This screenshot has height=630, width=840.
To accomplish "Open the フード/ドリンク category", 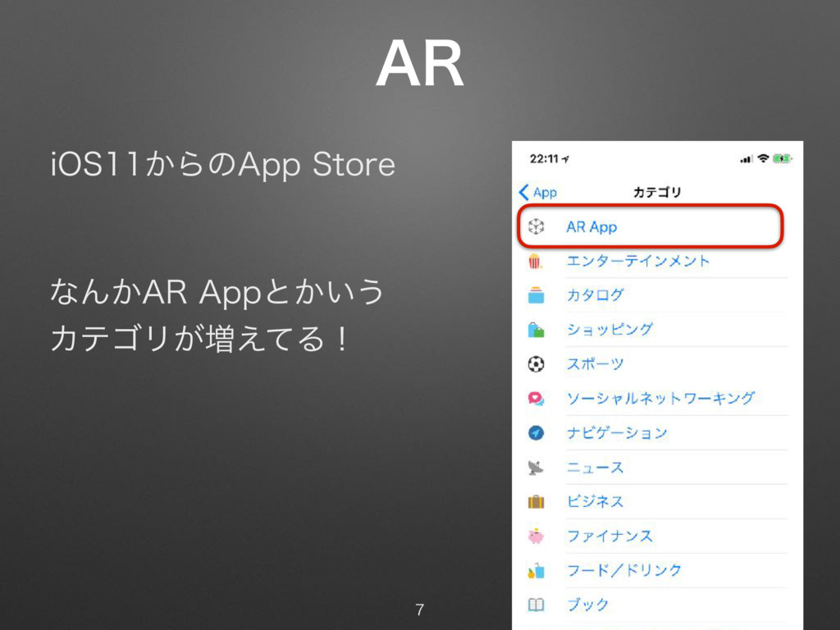I will (x=651, y=570).
